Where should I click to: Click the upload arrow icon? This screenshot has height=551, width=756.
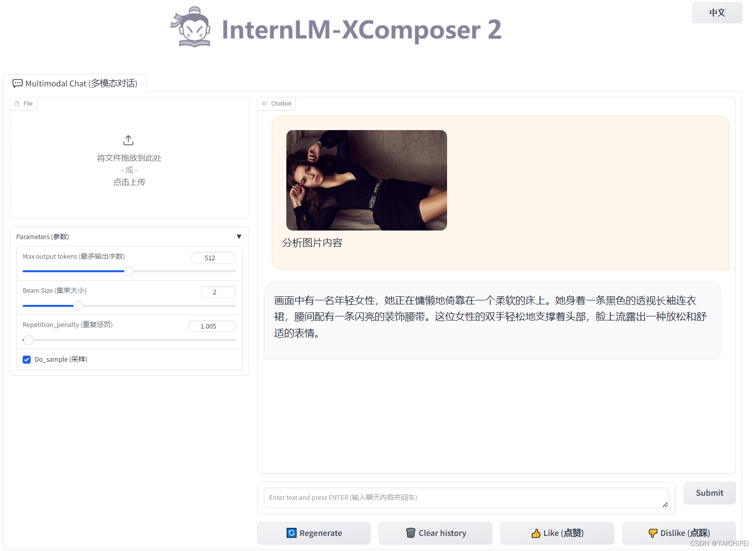click(x=129, y=140)
